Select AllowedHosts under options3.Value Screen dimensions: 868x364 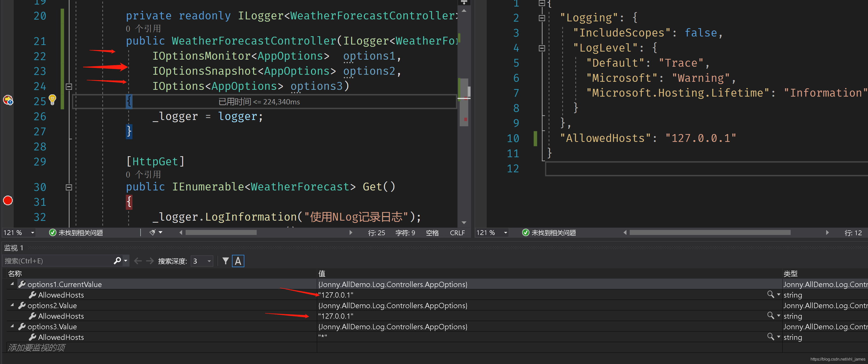pyautogui.click(x=61, y=337)
